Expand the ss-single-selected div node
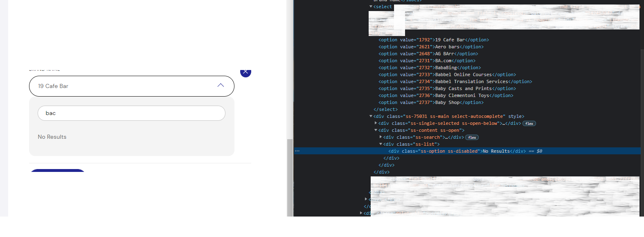644x237 pixels. click(376, 123)
